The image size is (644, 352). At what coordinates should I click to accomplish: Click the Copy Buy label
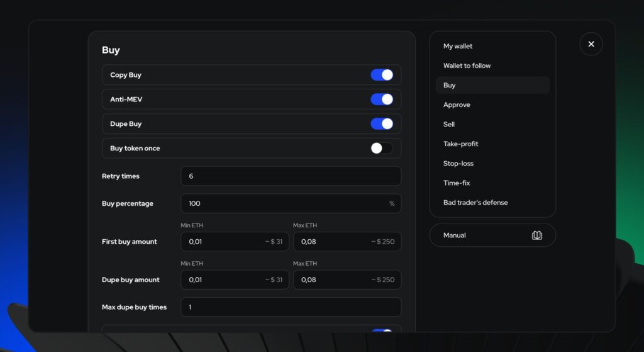(125, 75)
